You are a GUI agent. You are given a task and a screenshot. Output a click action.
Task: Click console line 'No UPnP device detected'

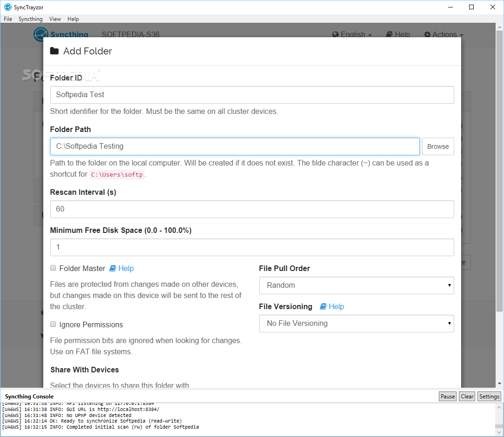pyautogui.click(x=67, y=415)
